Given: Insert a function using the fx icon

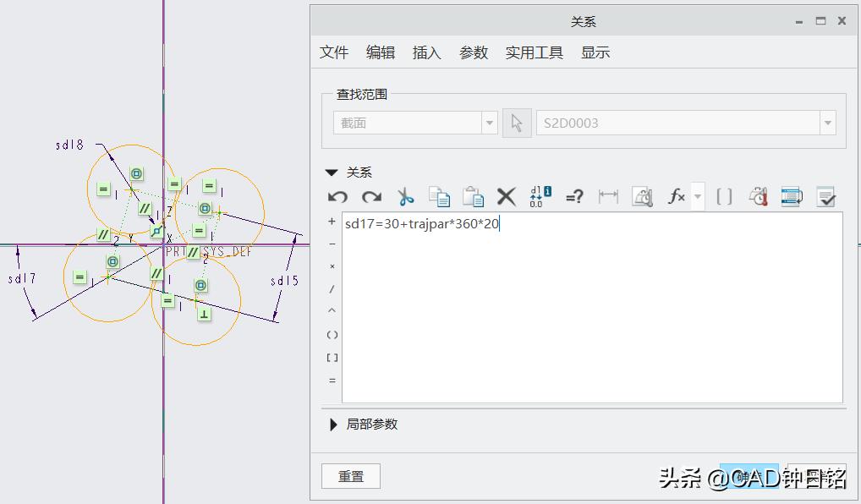Looking at the screenshot, I should [675, 196].
